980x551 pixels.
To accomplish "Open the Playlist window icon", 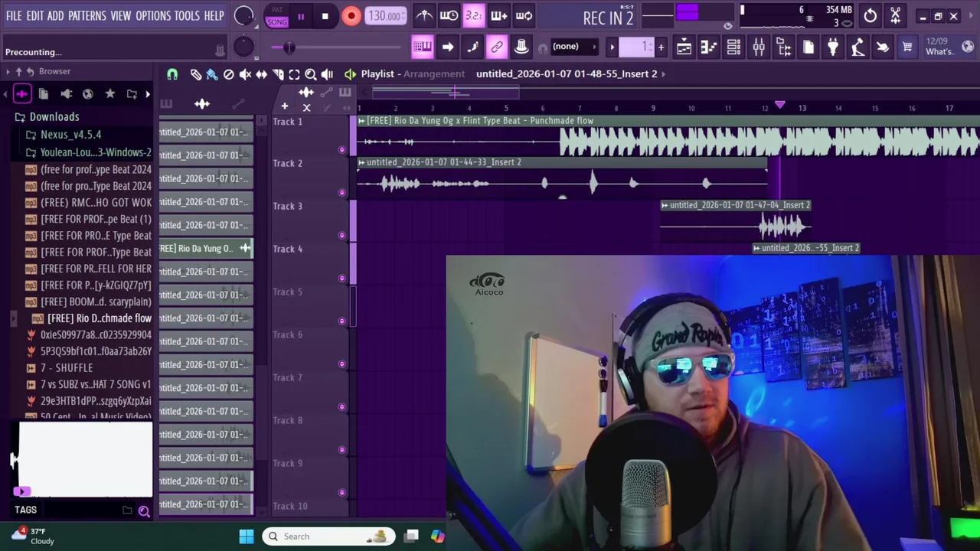I will pyautogui.click(x=684, y=47).
